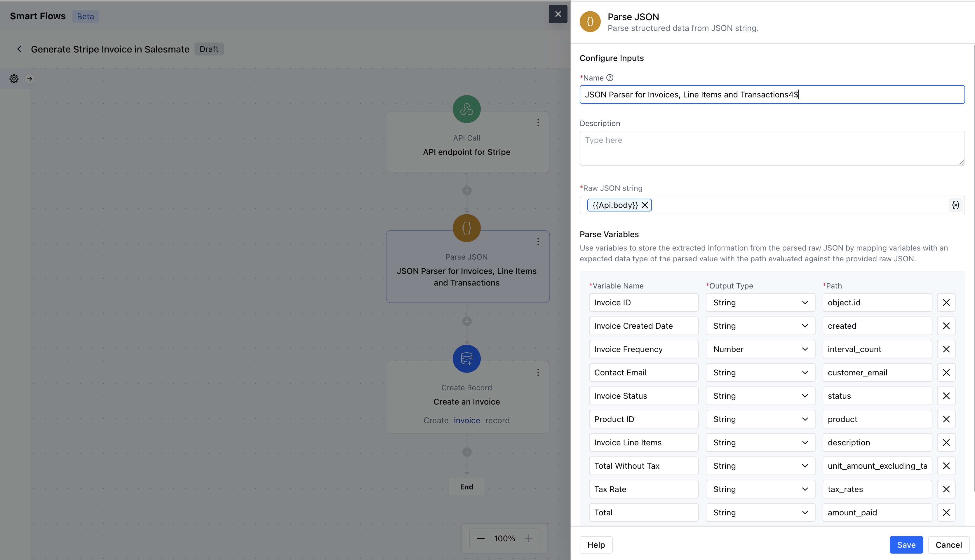Click plus connector below API Call node
Screen dimensions: 975x560
point(467,191)
